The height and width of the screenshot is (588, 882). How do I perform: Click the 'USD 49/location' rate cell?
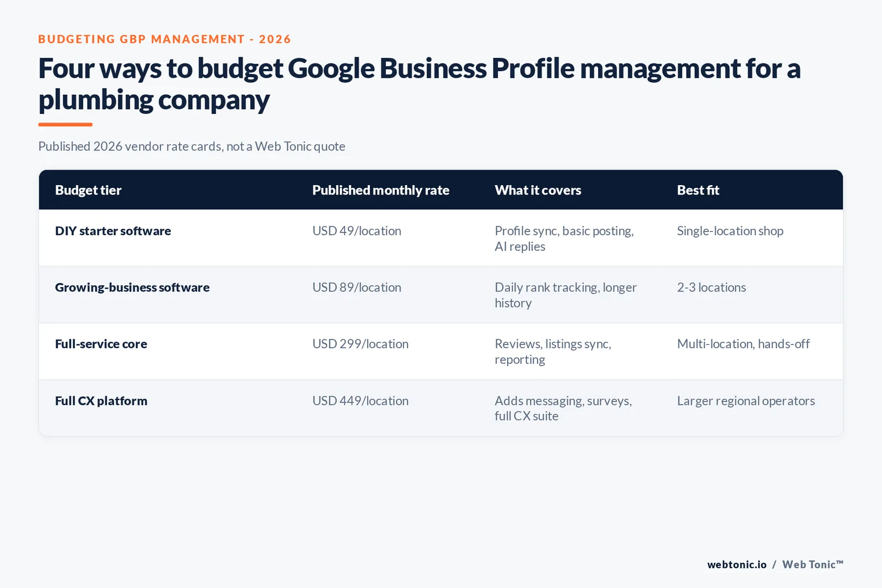pos(357,231)
